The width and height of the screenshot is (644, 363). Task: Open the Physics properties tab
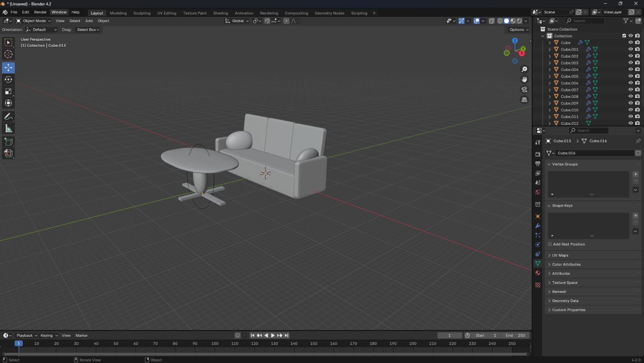[538, 245]
